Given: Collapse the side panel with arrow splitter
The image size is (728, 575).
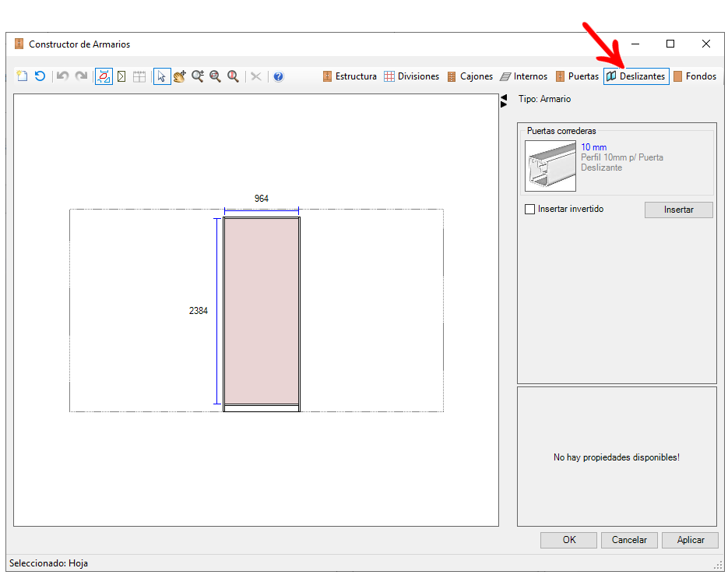Looking at the screenshot, I should pyautogui.click(x=504, y=101).
